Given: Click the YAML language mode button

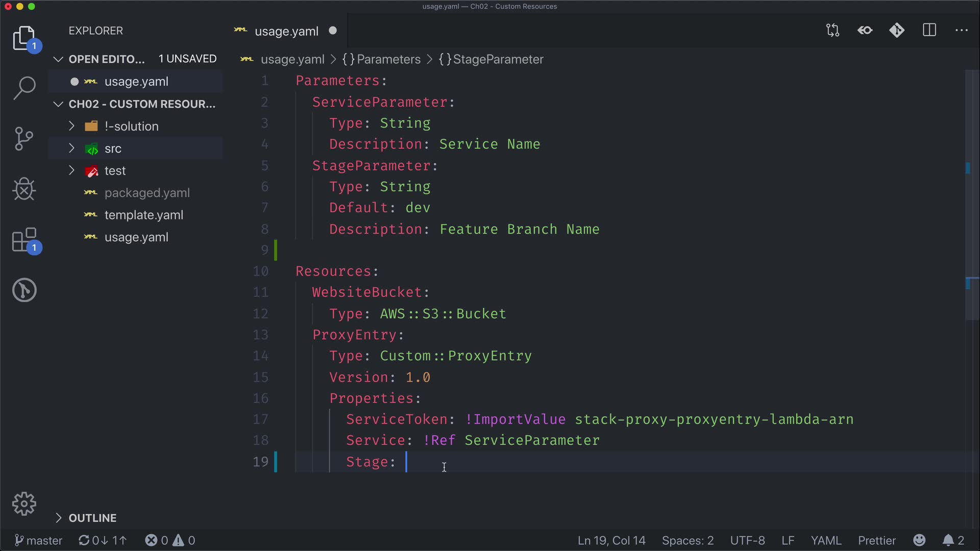Looking at the screenshot, I should (825, 540).
